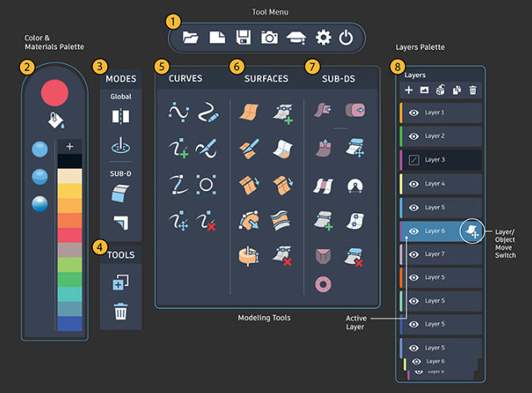Choose the circle curve tool
Image resolution: width=532 pixels, height=393 pixels.
206,185
